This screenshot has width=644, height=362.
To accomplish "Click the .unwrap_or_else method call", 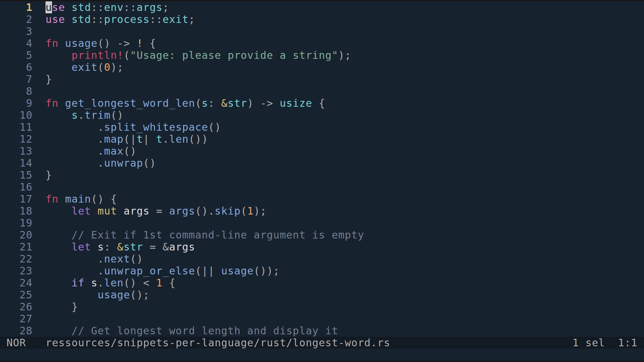I will [x=149, y=271].
